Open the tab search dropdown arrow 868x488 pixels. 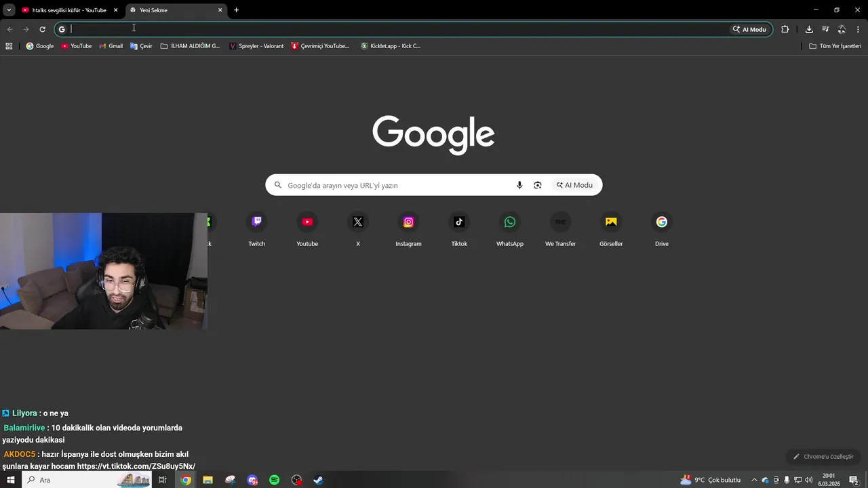tap(9, 10)
